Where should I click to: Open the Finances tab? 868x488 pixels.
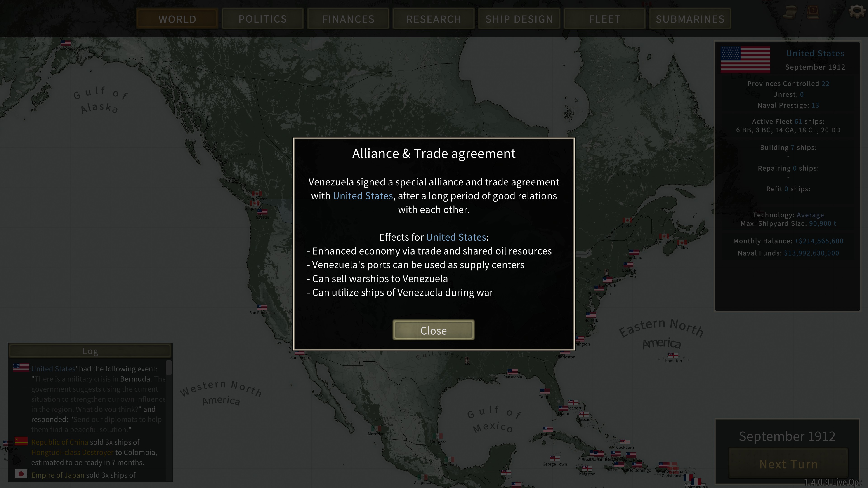click(x=348, y=19)
